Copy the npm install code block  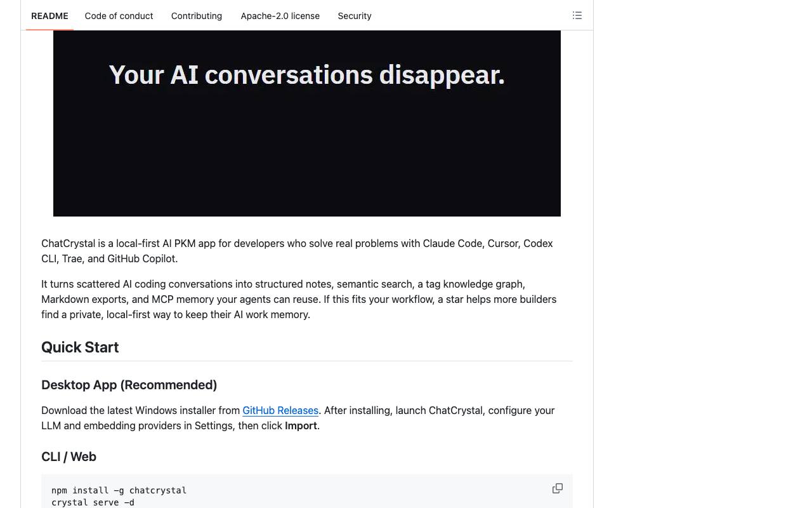(558, 488)
